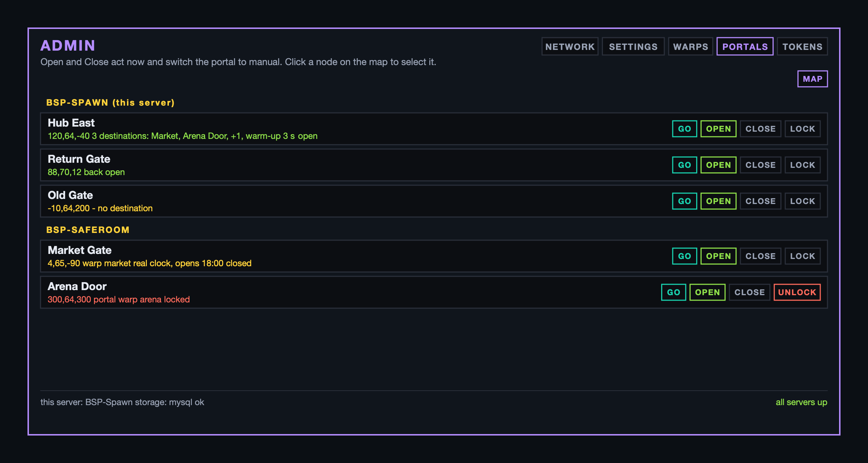Click Hub East '3 destinations' details line
Image resolution: width=868 pixels, height=463 pixels.
183,136
